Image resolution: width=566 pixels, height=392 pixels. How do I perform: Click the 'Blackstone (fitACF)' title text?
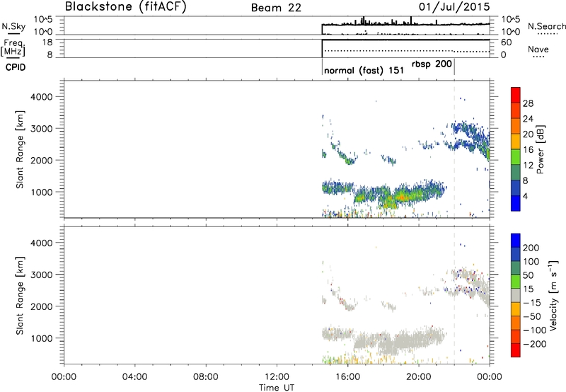tap(126, 6)
